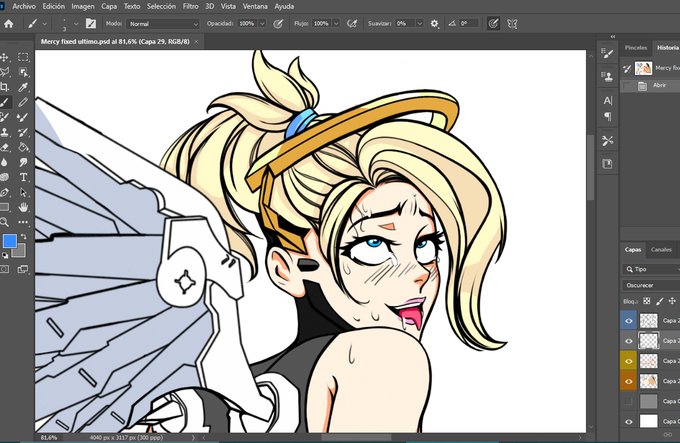Select the Brush tool in the toolbox
This screenshot has width=680, height=443.
click(x=4, y=102)
